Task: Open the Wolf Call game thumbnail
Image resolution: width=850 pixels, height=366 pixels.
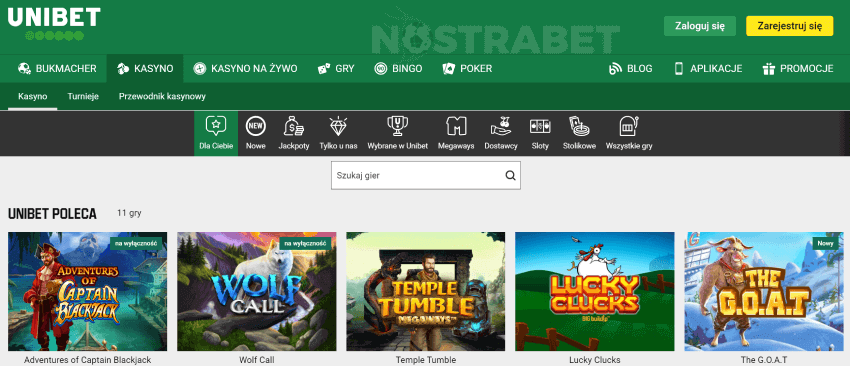Action: (256, 292)
